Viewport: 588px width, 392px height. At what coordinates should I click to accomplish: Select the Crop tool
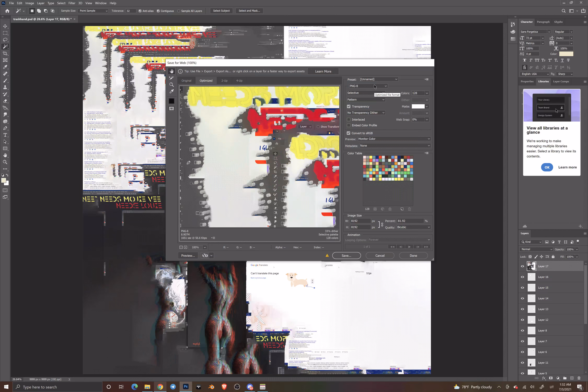[x=5, y=53]
